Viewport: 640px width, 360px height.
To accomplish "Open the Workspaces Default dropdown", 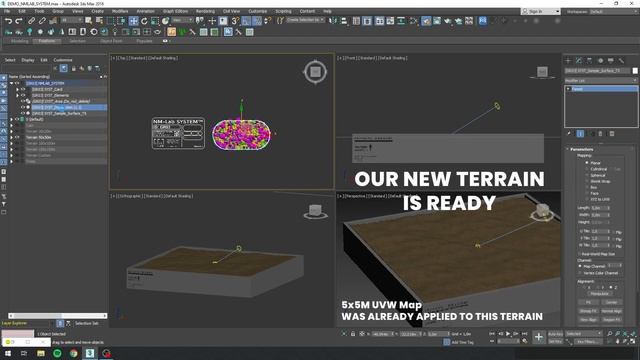I will [613, 11].
